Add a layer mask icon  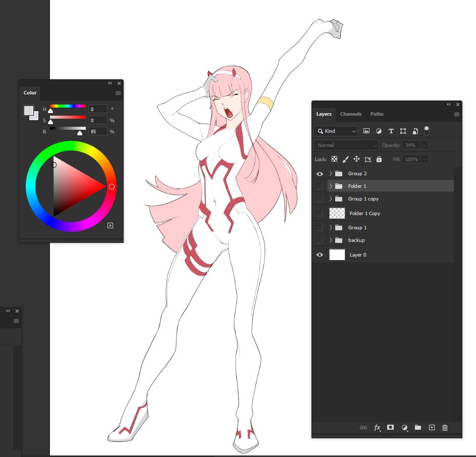[x=390, y=427]
